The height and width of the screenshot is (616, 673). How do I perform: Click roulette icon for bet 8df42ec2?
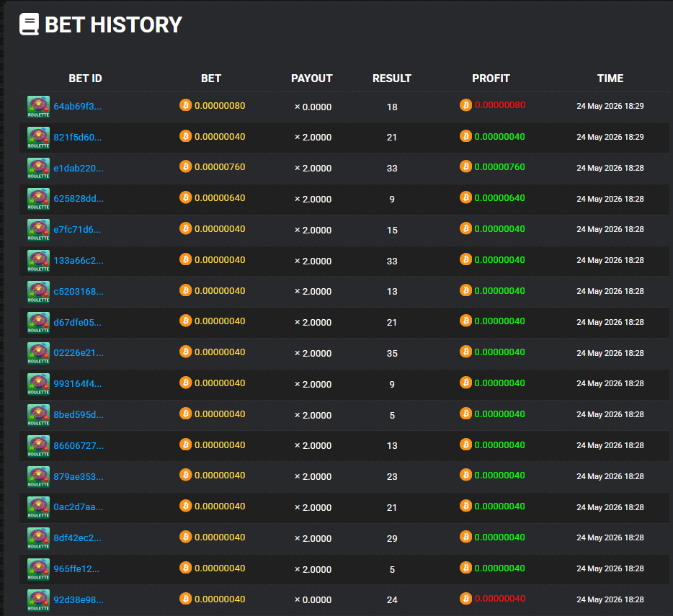(39, 538)
